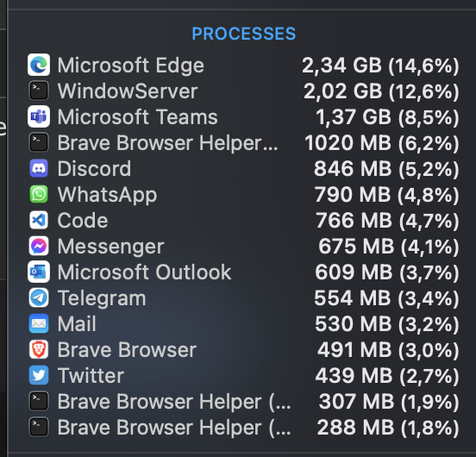Click the PROCESSES section header
Viewport: 476px width, 457px height.
tap(243, 34)
